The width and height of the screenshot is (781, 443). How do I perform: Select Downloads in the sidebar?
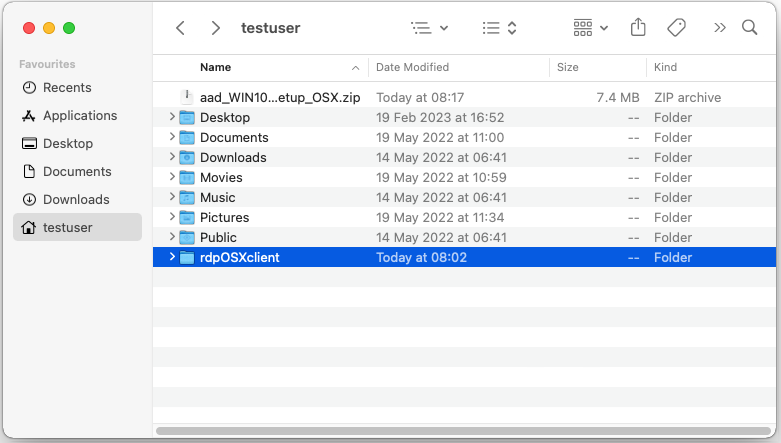coord(76,199)
